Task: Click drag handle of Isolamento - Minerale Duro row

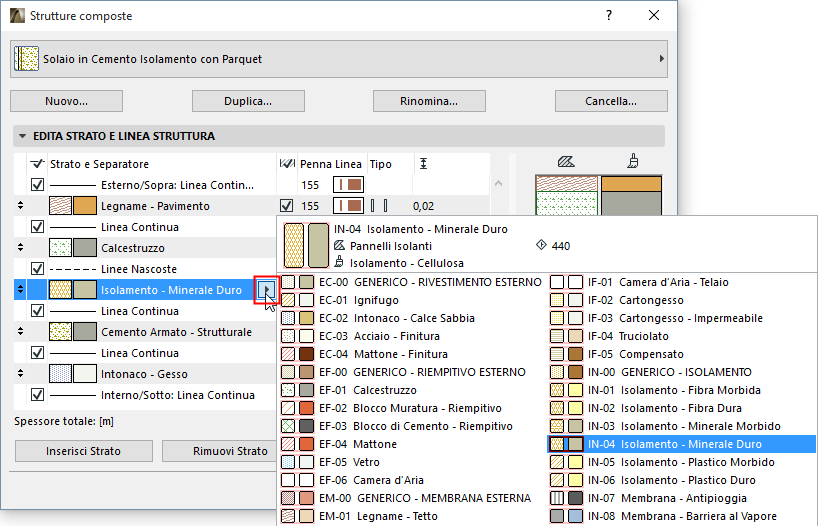Action: (20, 289)
